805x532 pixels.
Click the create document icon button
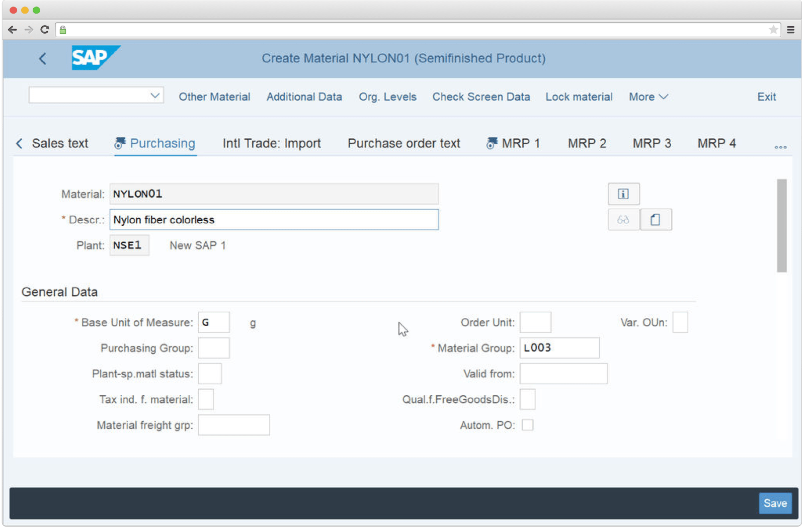click(656, 220)
